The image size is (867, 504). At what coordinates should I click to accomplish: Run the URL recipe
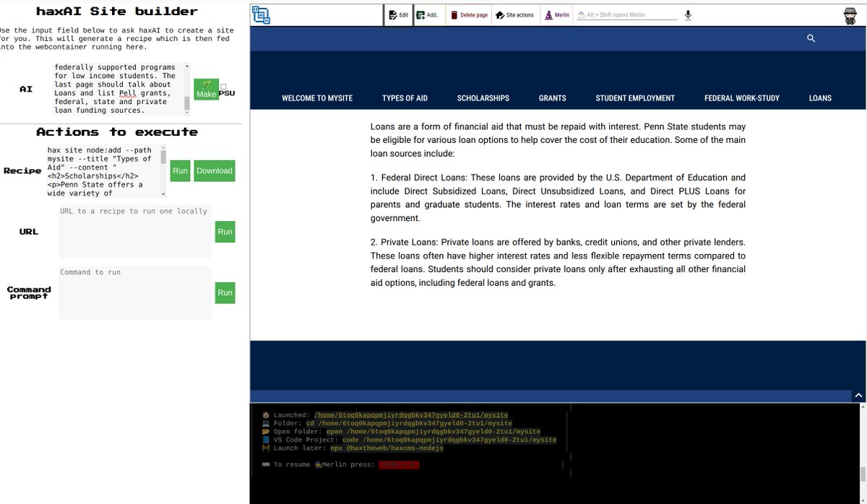click(225, 232)
